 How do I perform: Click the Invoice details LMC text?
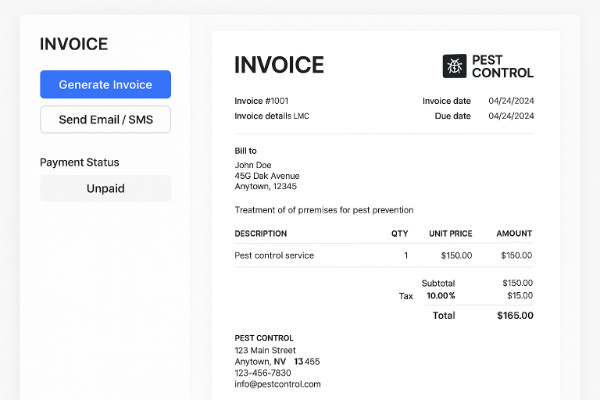point(272,116)
